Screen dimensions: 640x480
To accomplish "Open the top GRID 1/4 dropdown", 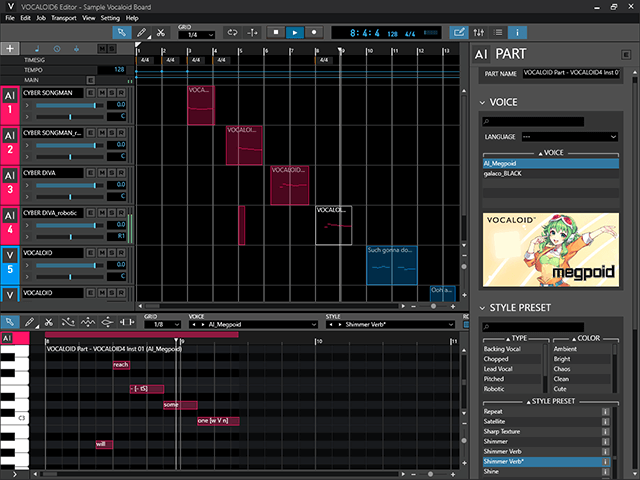I will pyautogui.click(x=196, y=35).
